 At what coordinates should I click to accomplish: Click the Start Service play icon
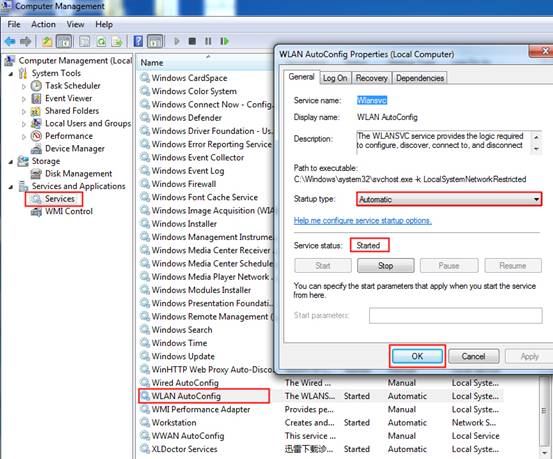pyautogui.click(x=177, y=41)
